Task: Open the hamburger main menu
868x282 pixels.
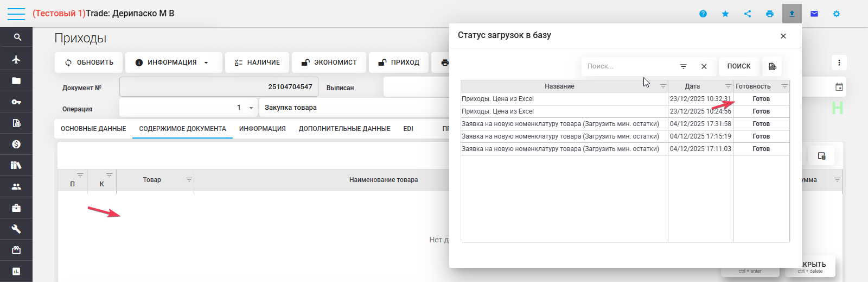Action: (16, 14)
